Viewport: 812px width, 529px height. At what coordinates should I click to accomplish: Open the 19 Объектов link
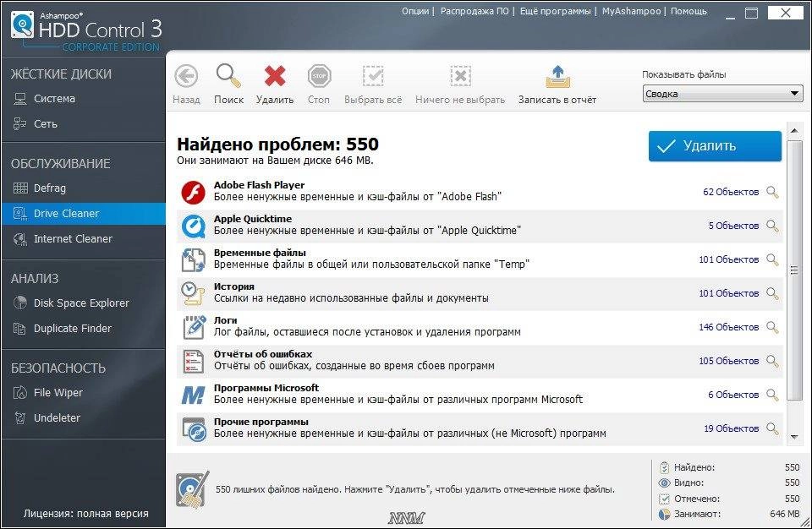[731, 428]
